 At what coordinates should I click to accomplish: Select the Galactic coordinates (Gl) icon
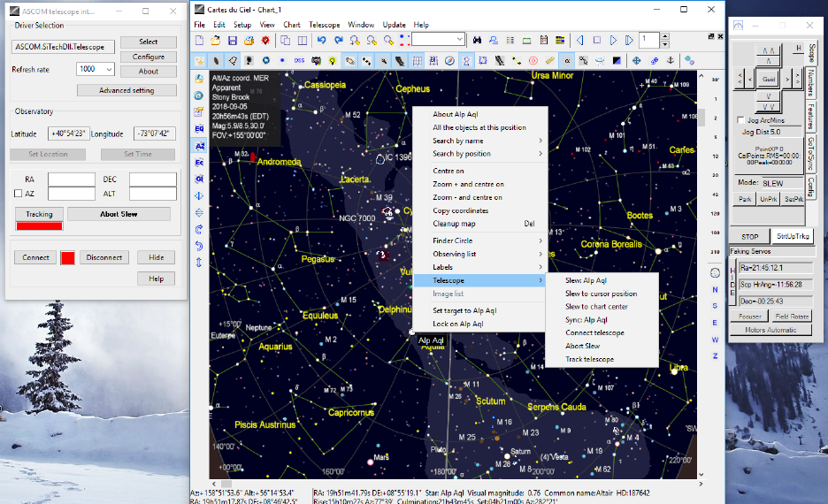click(200, 179)
